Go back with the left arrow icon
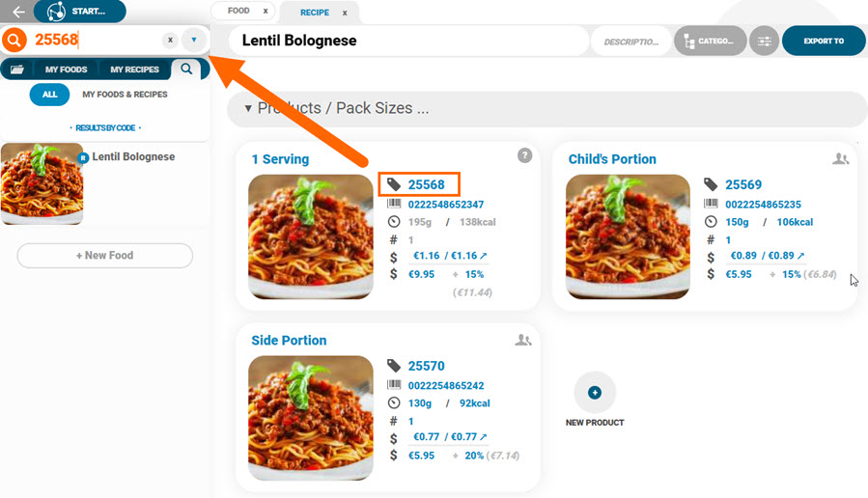868x498 pixels. pos(18,11)
